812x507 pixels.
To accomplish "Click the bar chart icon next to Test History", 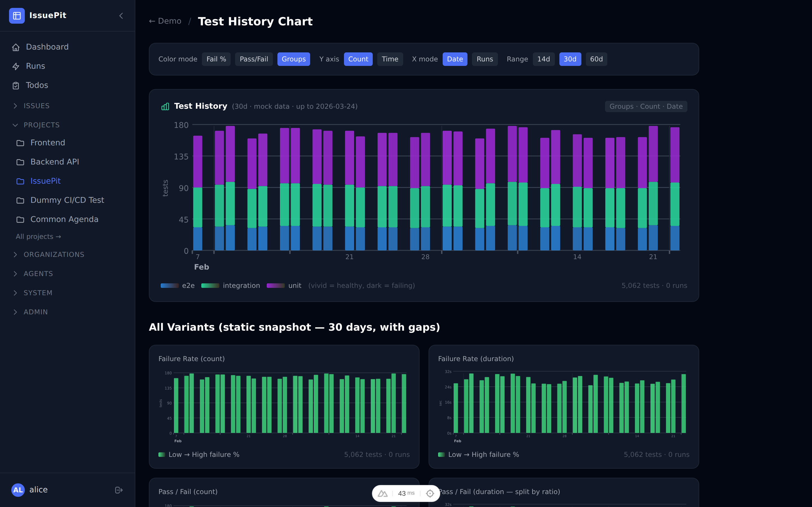I will tap(165, 106).
